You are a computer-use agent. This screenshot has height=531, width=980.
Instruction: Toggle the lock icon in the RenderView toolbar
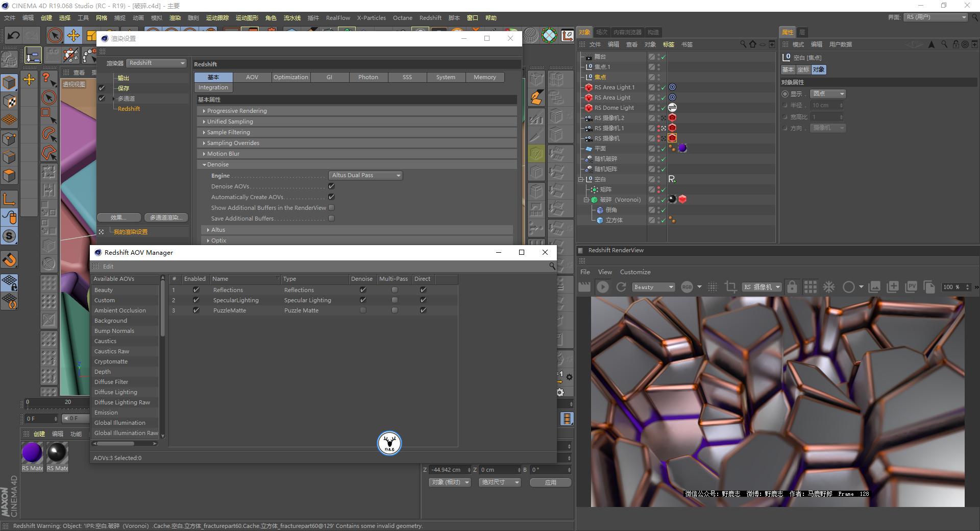click(793, 287)
